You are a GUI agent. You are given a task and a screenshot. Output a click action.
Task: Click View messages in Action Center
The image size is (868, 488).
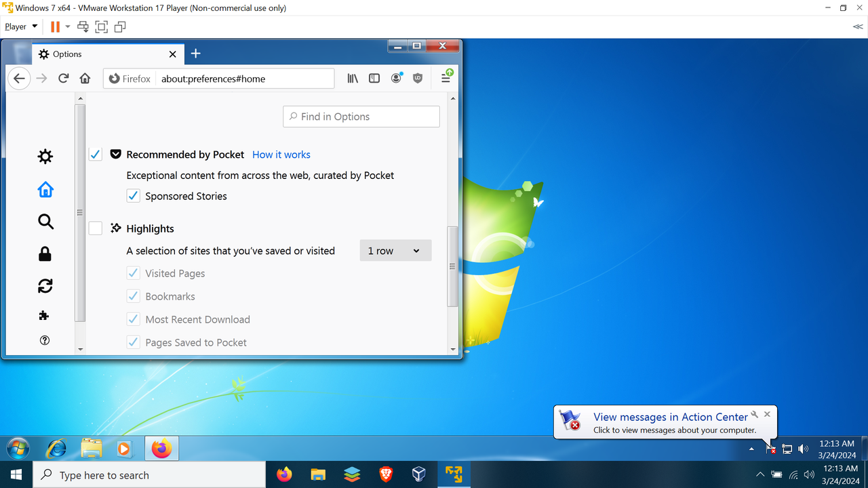point(670,417)
